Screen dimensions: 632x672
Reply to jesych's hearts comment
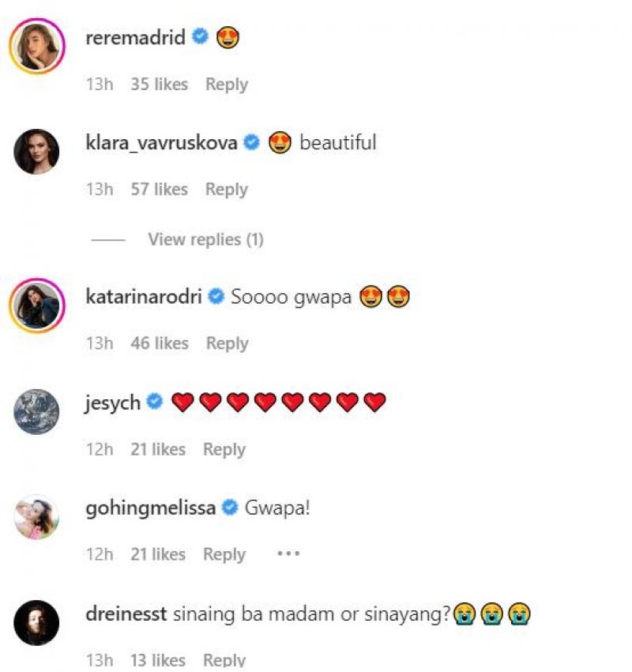(224, 449)
